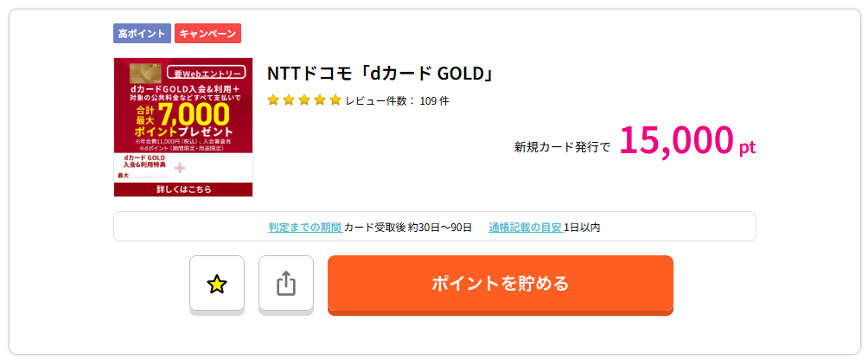
Task: Click the first rating star
Action: coord(273,100)
